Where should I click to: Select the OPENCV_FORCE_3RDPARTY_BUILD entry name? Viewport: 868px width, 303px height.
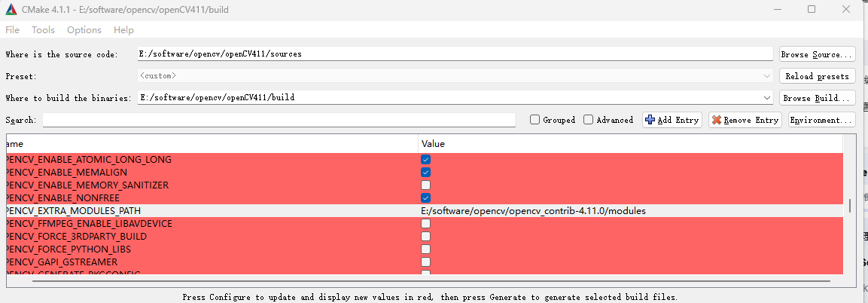coord(76,237)
